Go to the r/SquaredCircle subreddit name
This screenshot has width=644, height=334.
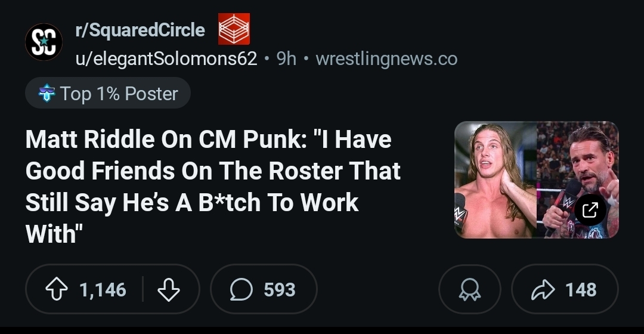(x=140, y=30)
